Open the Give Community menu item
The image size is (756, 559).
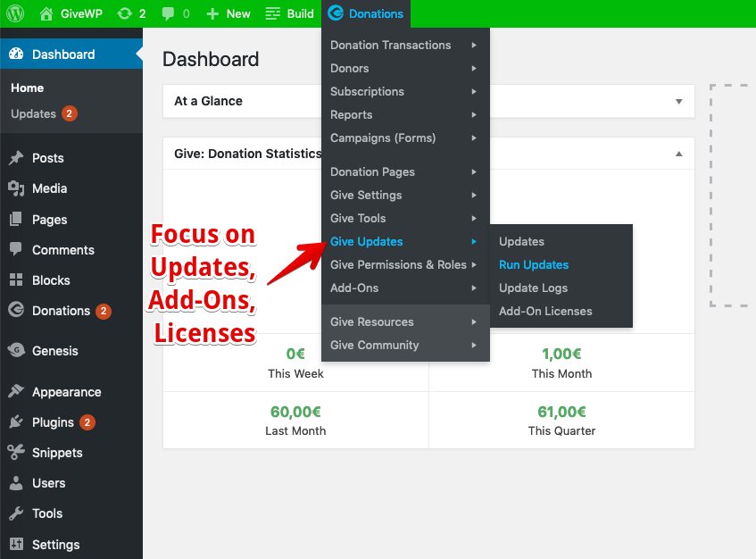click(405, 345)
